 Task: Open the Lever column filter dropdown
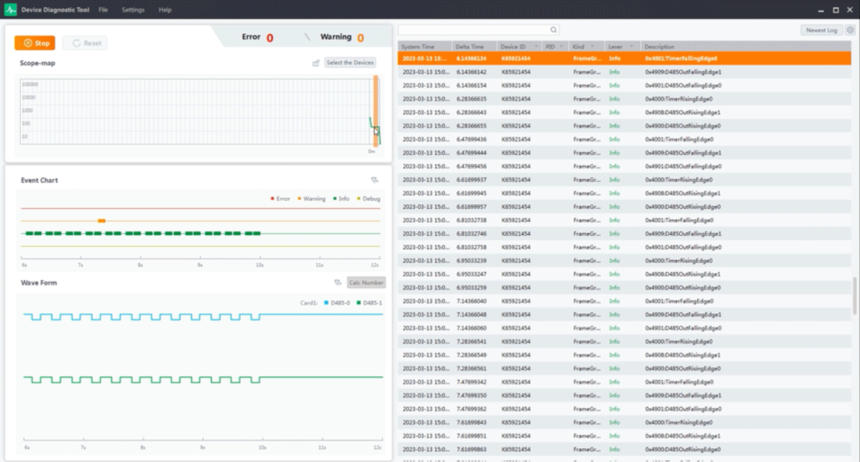631,47
